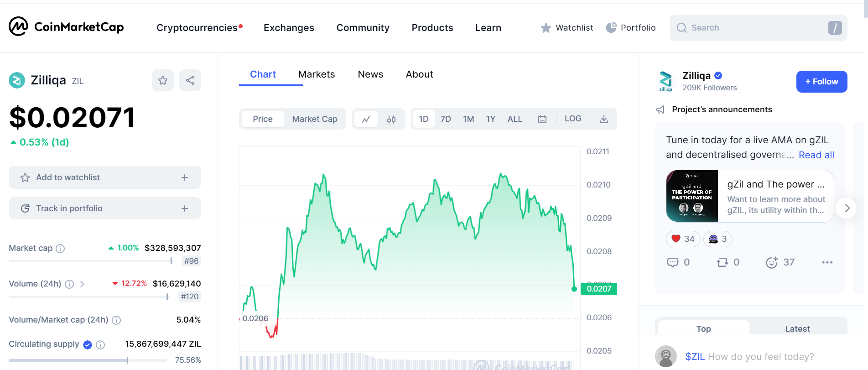Click circulating supply verified badge

tap(88, 345)
